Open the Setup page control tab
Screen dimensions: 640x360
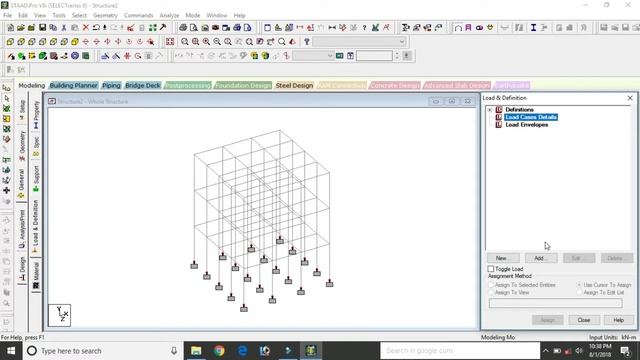[x=22, y=109]
